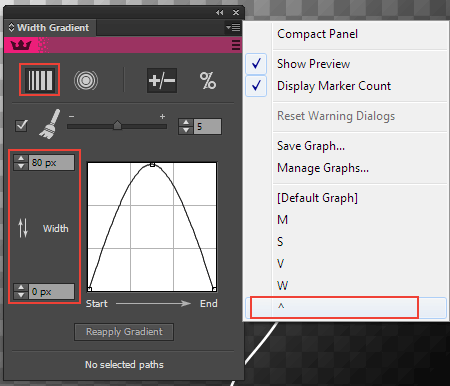Select the M graph preset
The height and width of the screenshot is (386, 450).
(x=345, y=220)
